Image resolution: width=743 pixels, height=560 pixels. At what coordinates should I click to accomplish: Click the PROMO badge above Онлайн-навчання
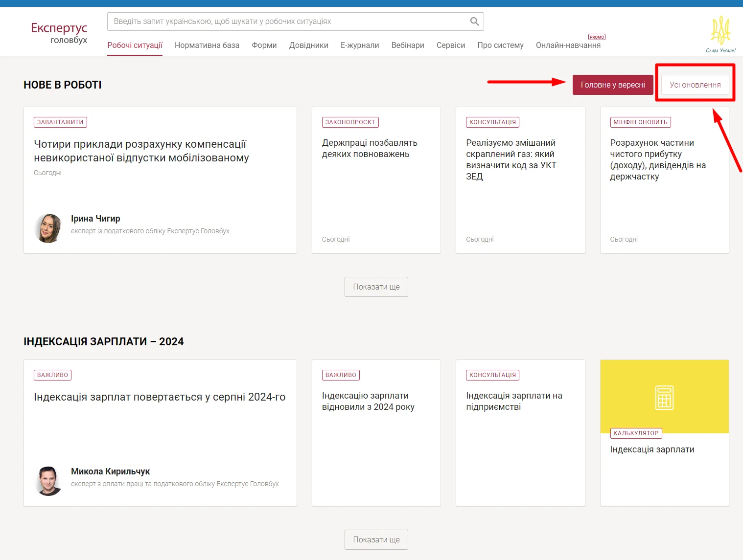point(597,37)
